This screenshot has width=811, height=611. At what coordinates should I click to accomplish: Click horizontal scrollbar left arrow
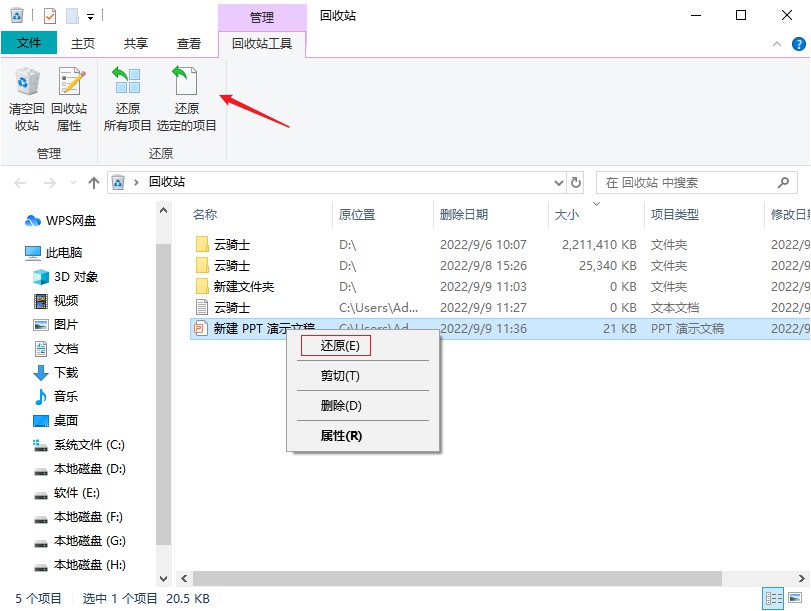click(x=184, y=578)
